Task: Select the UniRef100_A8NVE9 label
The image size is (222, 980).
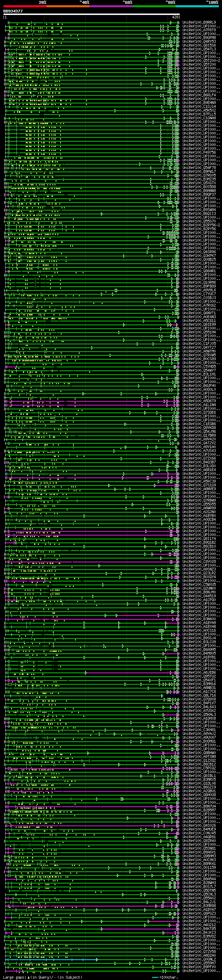Action: [199, 489]
